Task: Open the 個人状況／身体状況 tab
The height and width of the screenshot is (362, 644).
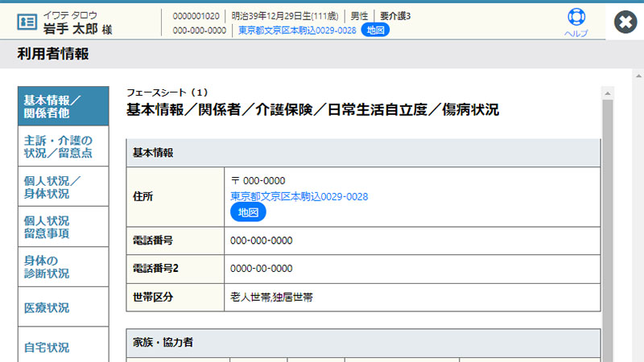Action: [x=64, y=187]
